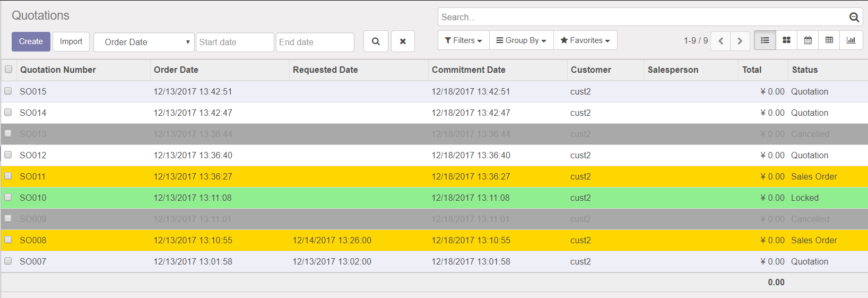Screen dimensions: 868x298
Task: Click the search magnifier icon in search bar
Action: pos(854,17)
